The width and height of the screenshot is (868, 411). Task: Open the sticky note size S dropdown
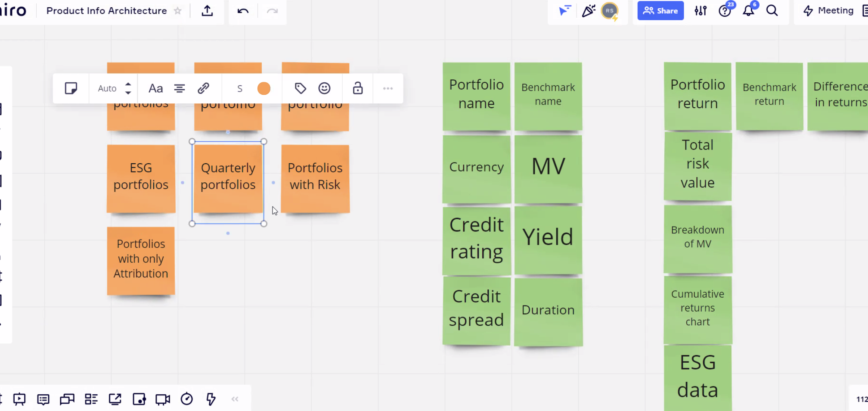pos(240,88)
